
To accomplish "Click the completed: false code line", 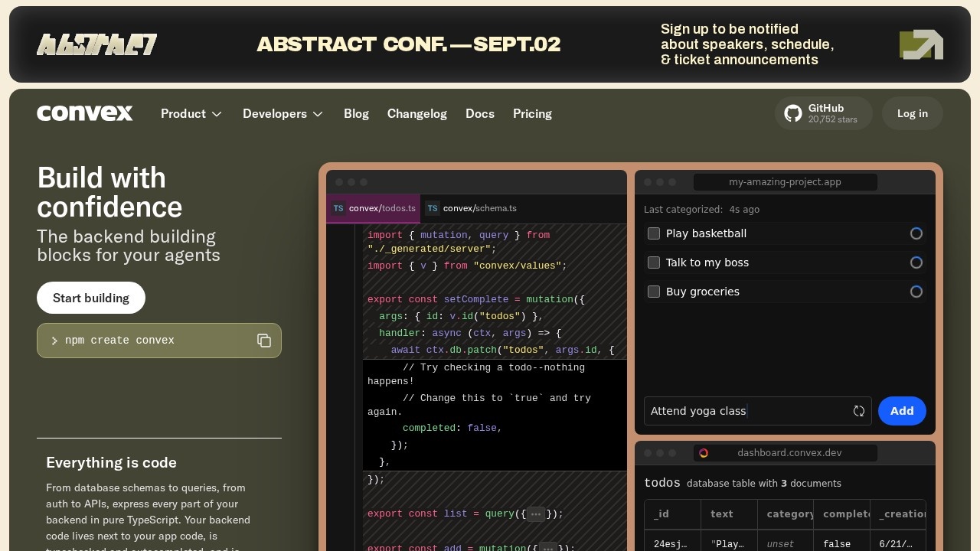I will tap(452, 429).
